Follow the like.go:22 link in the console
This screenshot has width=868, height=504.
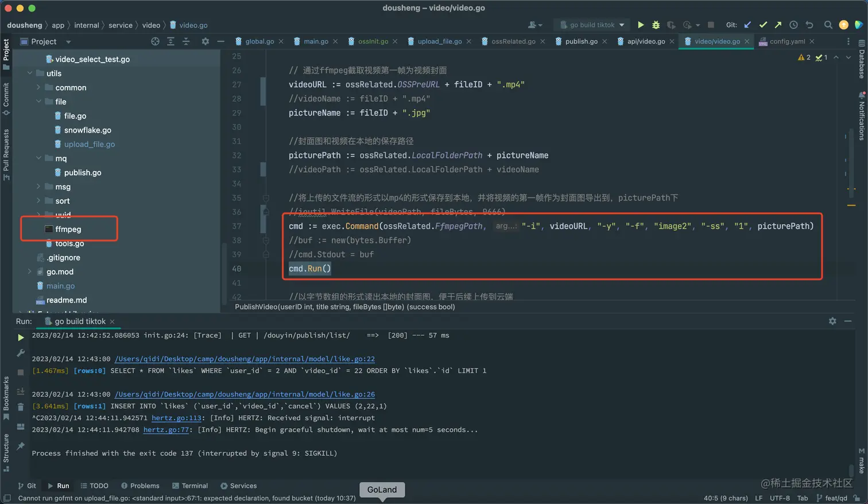(x=245, y=359)
